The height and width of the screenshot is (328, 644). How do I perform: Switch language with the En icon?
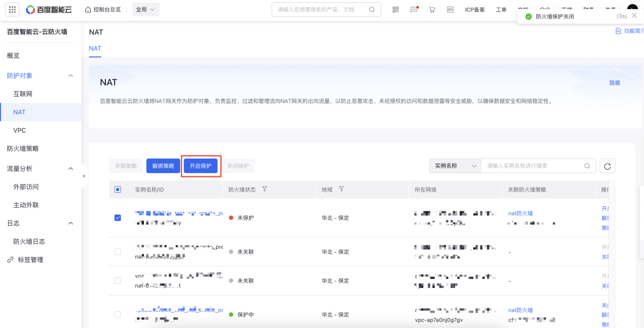pos(450,10)
